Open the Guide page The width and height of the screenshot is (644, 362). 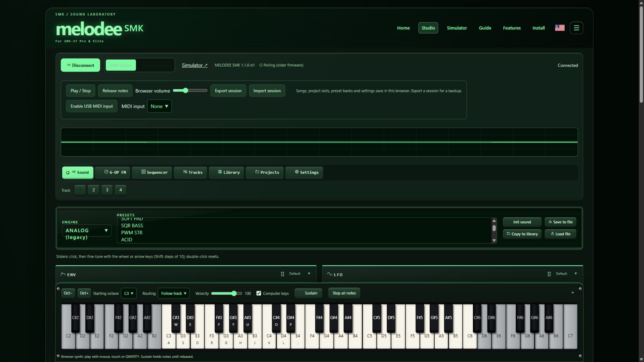(485, 28)
